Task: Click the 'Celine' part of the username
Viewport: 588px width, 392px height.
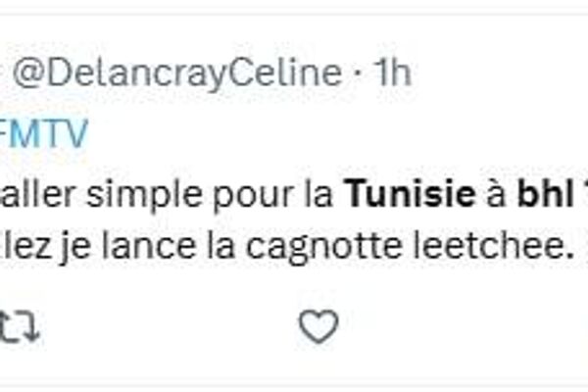Action: 286,72
